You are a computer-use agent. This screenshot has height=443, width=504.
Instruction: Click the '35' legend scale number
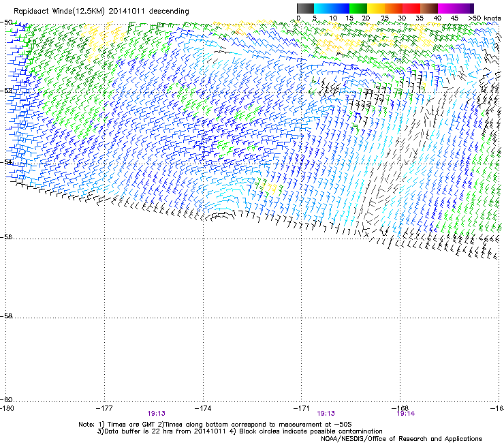tap(420, 18)
